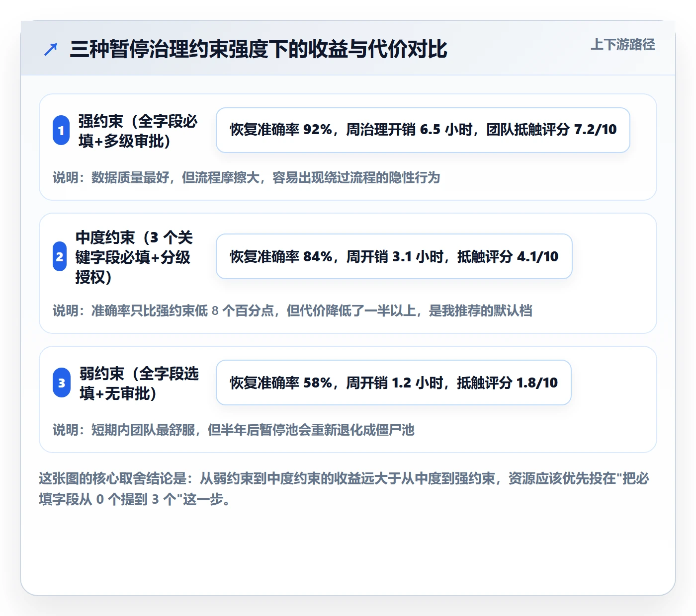Select the 恢复准确率 58% metrics box
This screenshot has height=616, width=696.
[x=394, y=383]
